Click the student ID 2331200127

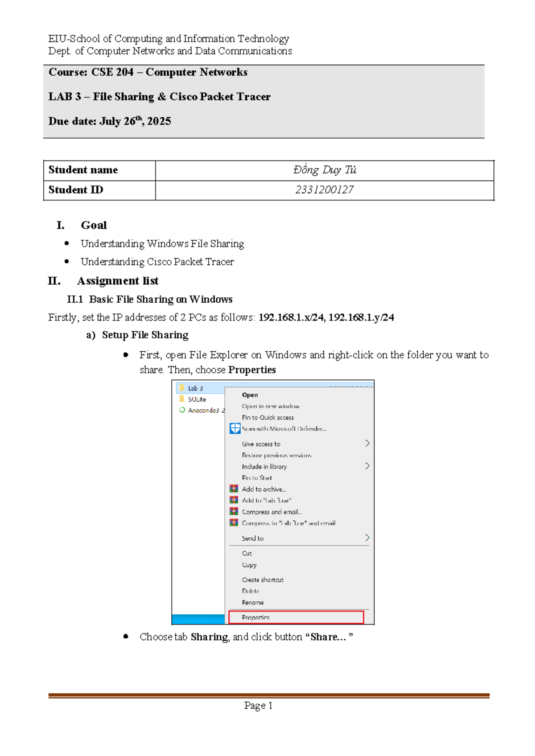pyautogui.click(x=325, y=190)
